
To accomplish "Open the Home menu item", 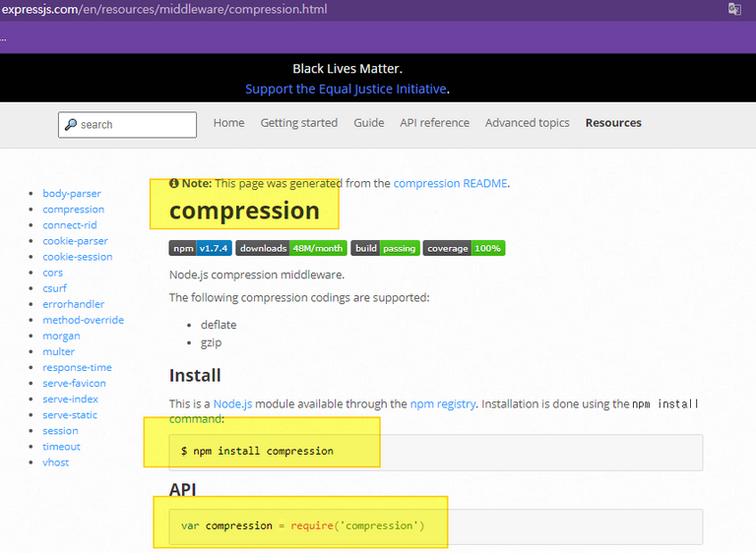I will 229,123.
